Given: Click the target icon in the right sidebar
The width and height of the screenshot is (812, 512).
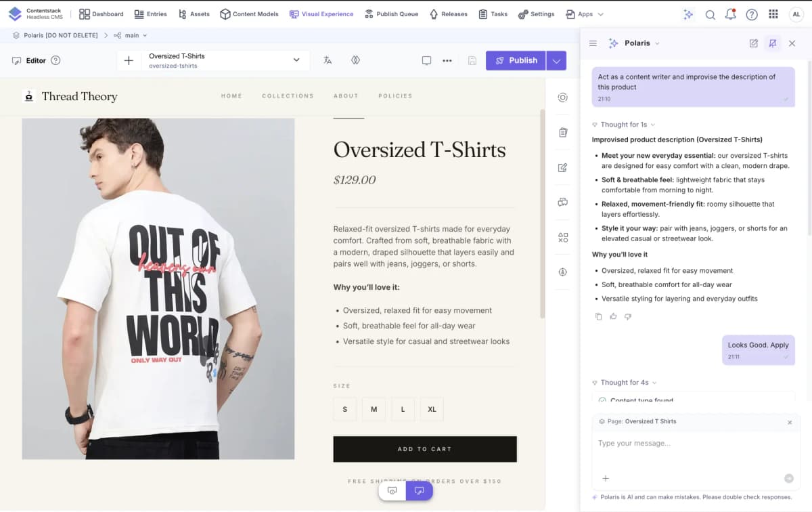Looking at the screenshot, I should tap(562, 98).
